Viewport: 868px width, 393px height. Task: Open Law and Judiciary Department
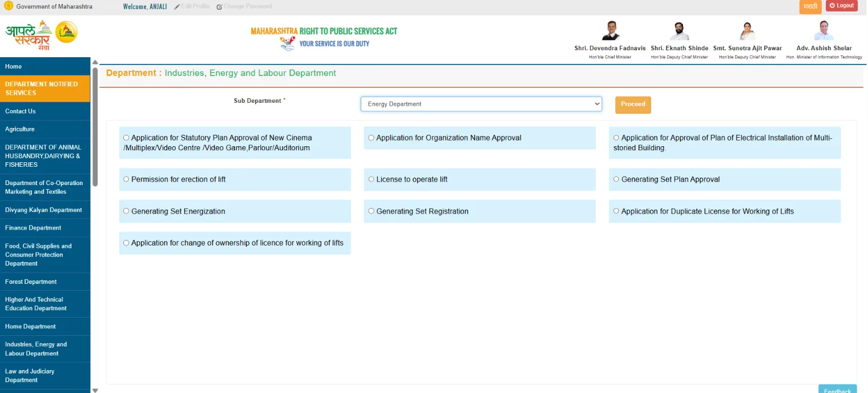point(45,376)
